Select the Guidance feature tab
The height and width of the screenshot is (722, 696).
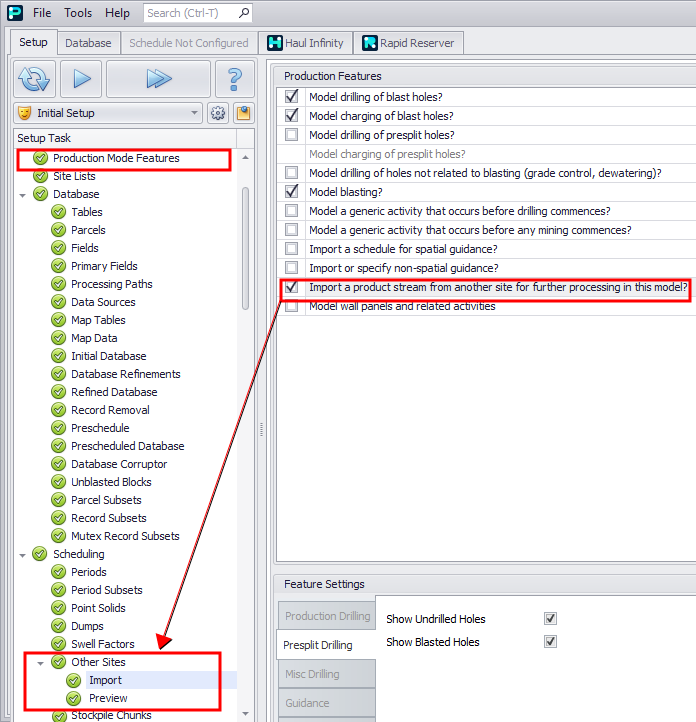[x=326, y=703]
